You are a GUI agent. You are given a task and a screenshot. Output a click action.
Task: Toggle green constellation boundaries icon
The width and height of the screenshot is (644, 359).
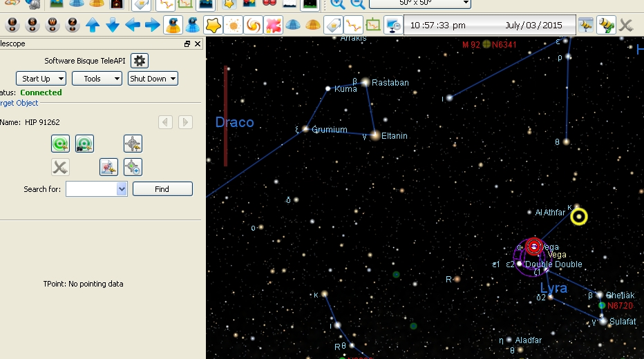[x=373, y=25]
